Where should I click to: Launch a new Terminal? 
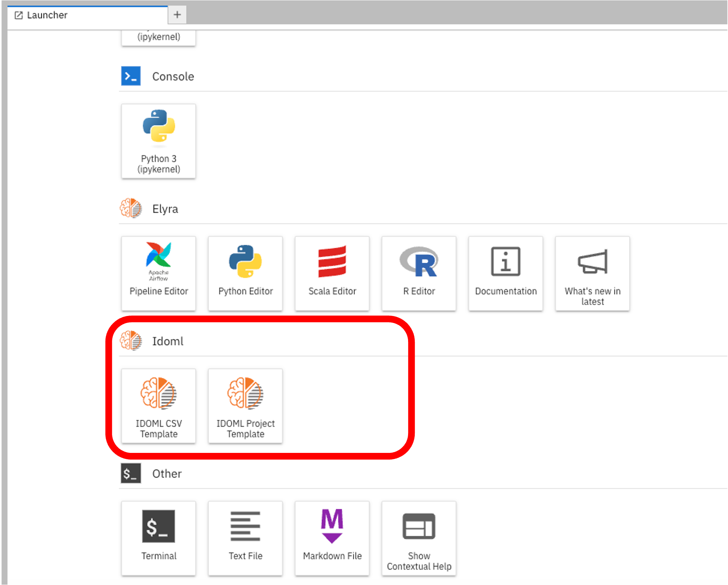point(158,538)
